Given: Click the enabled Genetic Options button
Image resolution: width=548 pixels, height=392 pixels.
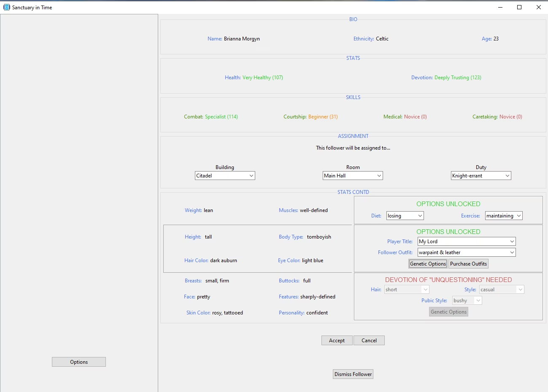Looking at the screenshot, I should (428, 264).
